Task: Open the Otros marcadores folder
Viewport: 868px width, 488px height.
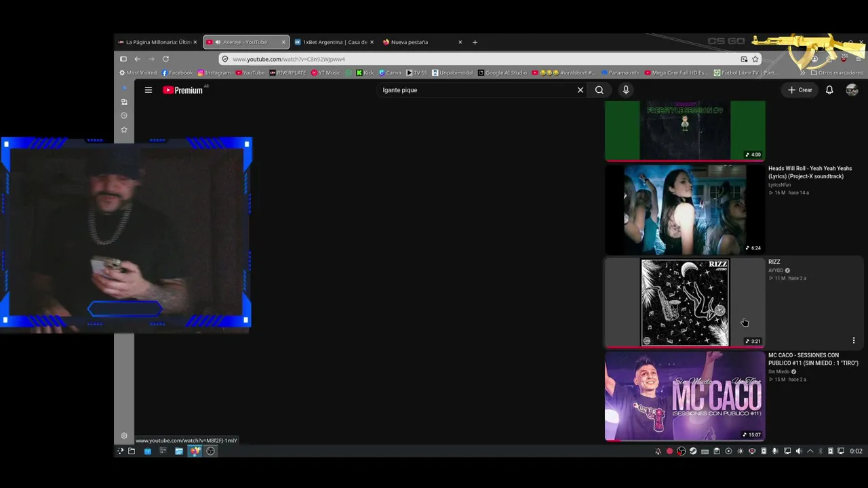Action: click(x=837, y=73)
